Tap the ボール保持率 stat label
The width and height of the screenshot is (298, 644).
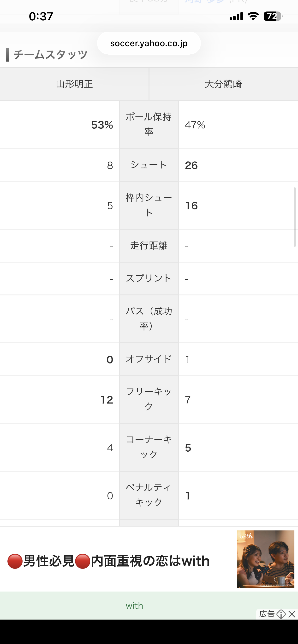[x=149, y=124]
